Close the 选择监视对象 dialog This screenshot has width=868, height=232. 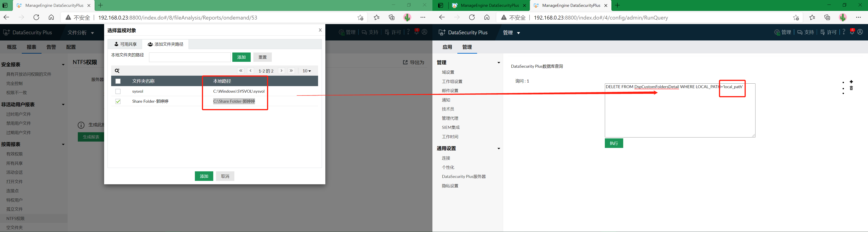(x=320, y=30)
